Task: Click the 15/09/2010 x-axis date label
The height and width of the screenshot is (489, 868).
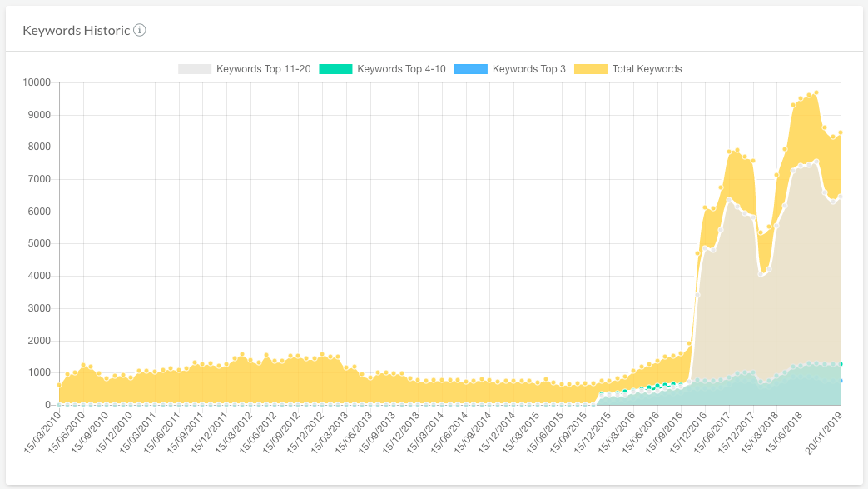Action: [x=90, y=433]
